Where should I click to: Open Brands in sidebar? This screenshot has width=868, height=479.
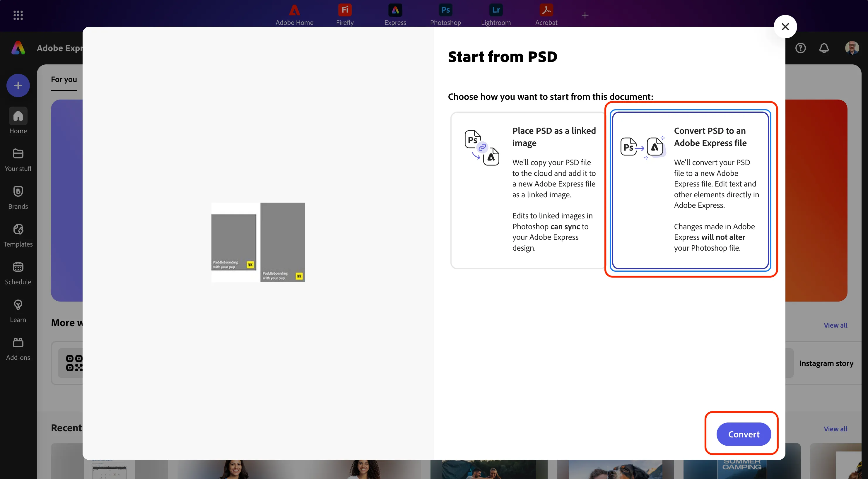(18, 197)
